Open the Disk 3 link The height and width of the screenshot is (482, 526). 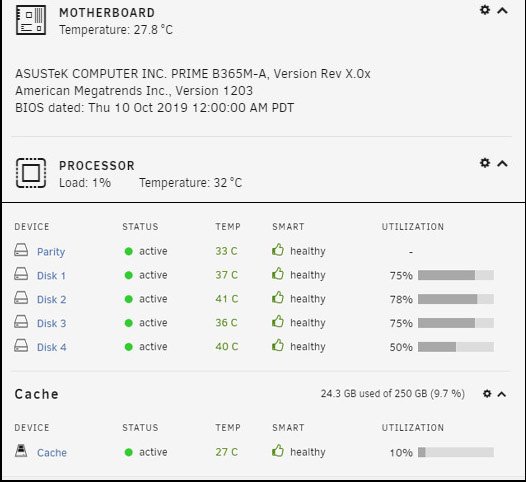pyautogui.click(x=52, y=323)
